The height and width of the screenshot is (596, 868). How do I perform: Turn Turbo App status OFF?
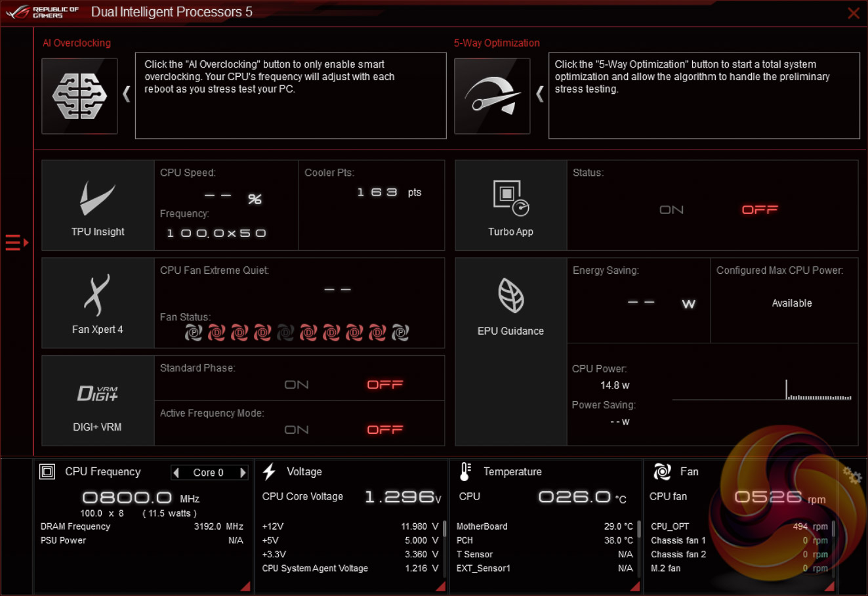[760, 210]
